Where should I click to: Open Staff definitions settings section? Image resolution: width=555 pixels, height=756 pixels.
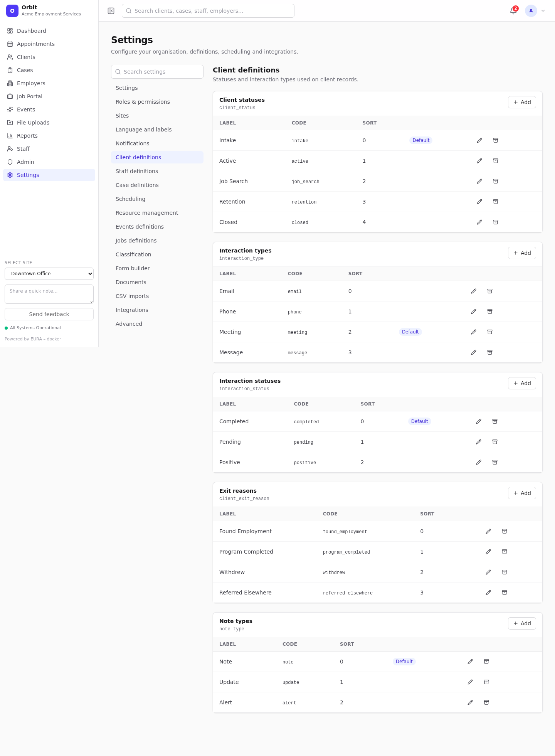(x=157, y=171)
